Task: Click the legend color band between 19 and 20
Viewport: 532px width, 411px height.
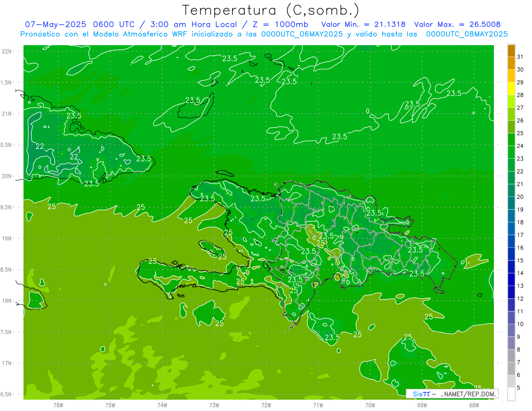Action: (x=511, y=204)
